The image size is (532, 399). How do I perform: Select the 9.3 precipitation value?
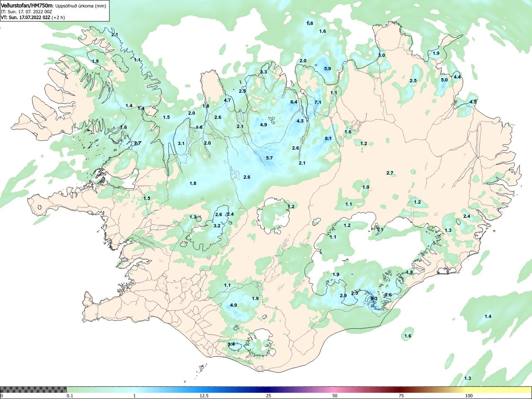374,298
